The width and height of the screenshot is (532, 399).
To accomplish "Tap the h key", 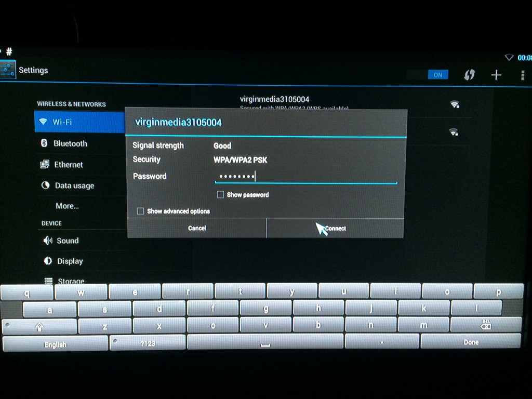I will pyautogui.click(x=318, y=308).
